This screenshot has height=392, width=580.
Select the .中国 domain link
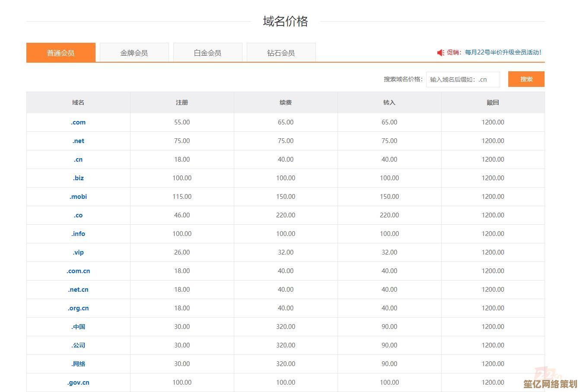(78, 327)
